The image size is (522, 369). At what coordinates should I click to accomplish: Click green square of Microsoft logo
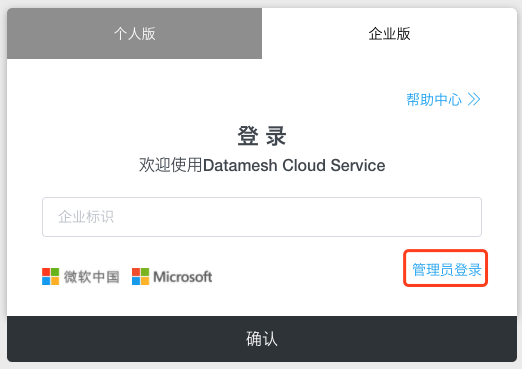pyautogui.click(x=145, y=272)
